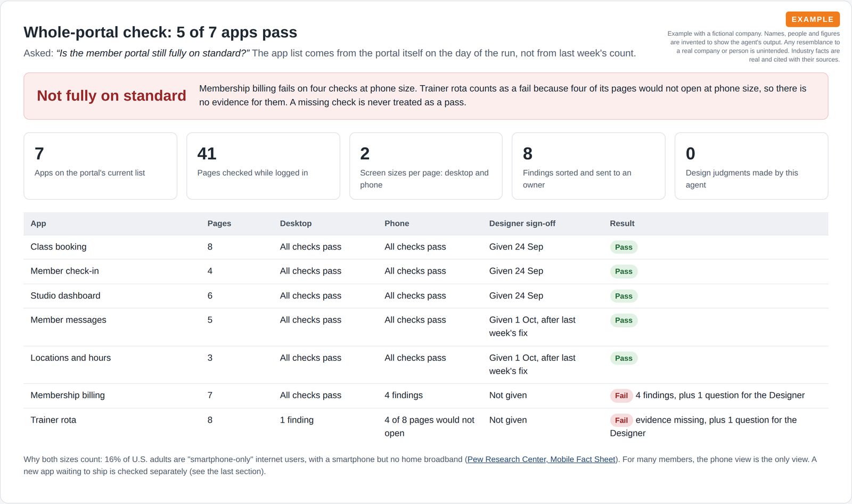Click the Membership billing 4 findings cell
The image size is (852, 504).
(x=404, y=395)
